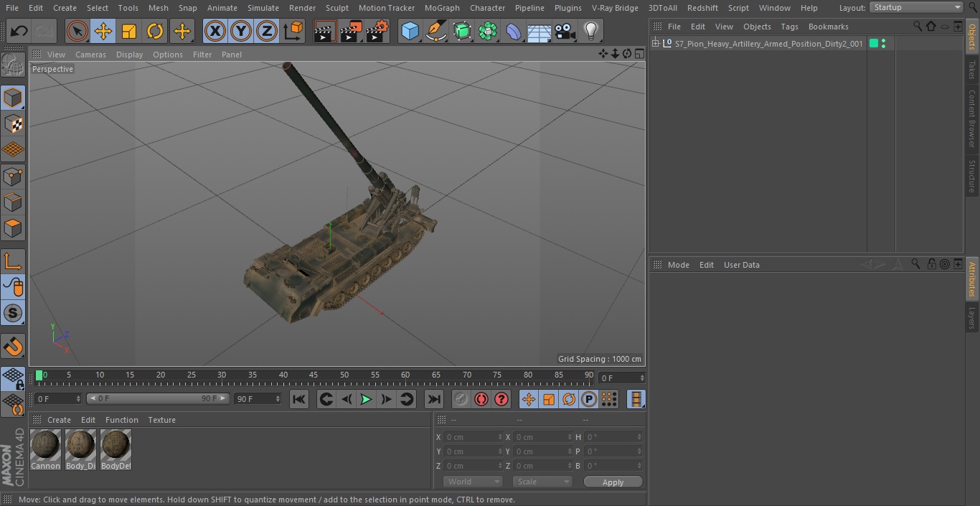Switch to Content Browser side tab
Image resolution: width=980 pixels, height=506 pixels.
coord(972,118)
